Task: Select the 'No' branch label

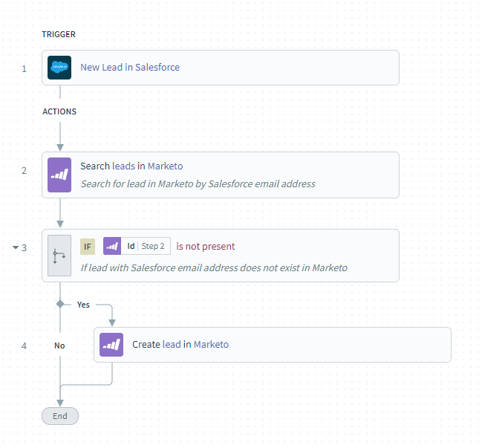Action: coord(59,345)
